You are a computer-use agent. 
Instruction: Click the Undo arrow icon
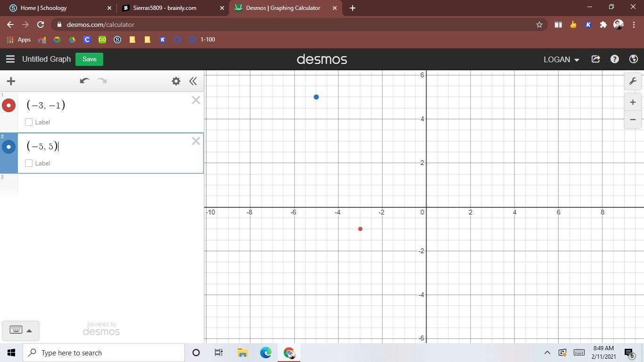pos(84,81)
